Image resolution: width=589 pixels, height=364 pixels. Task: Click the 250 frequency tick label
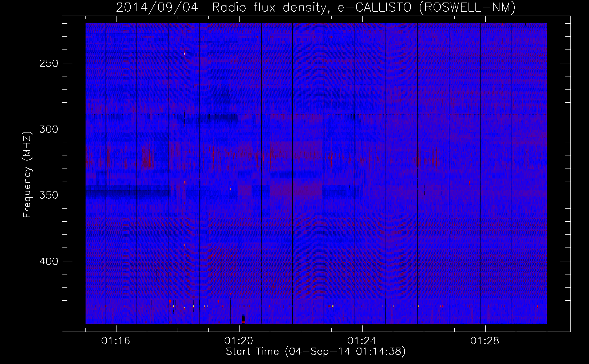click(x=49, y=63)
